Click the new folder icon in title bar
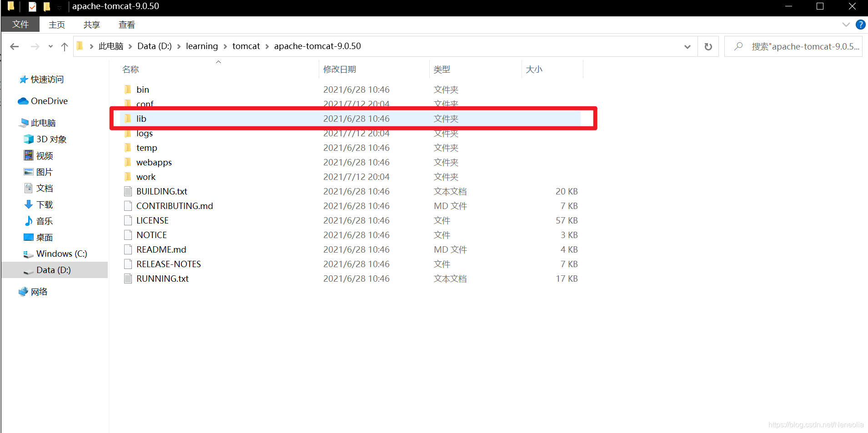 click(46, 6)
